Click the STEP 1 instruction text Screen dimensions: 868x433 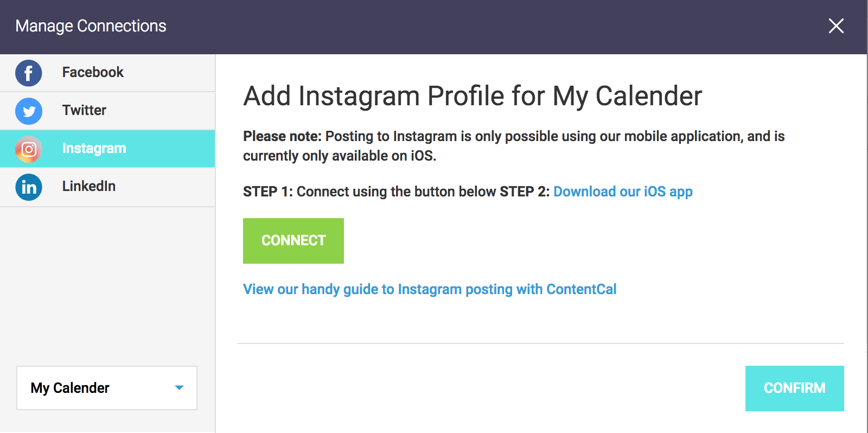tap(369, 192)
